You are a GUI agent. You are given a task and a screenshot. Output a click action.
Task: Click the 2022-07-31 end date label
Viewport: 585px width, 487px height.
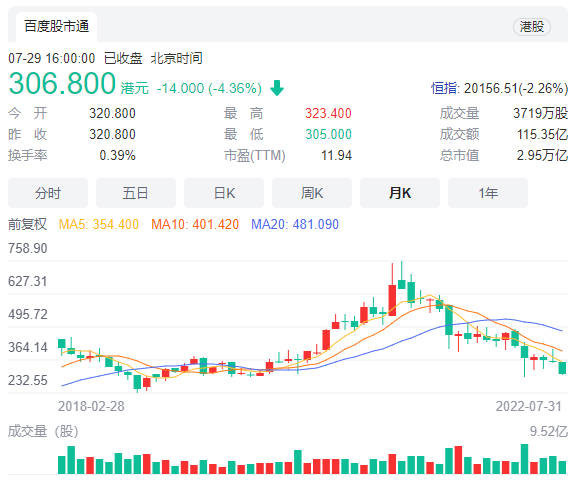[529, 406]
